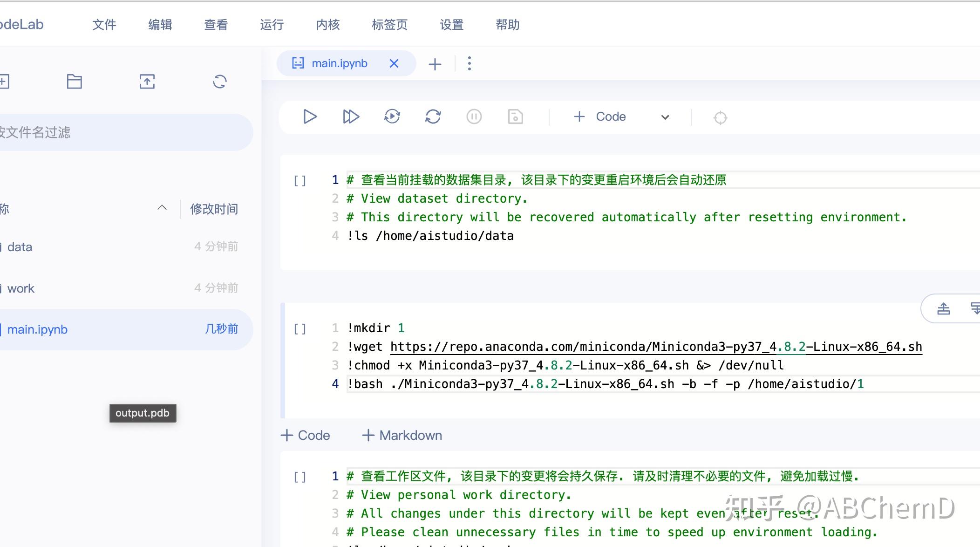980x547 pixels.
Task: Click the '# View personal work directory.' comment
Action: coord(459,495)
